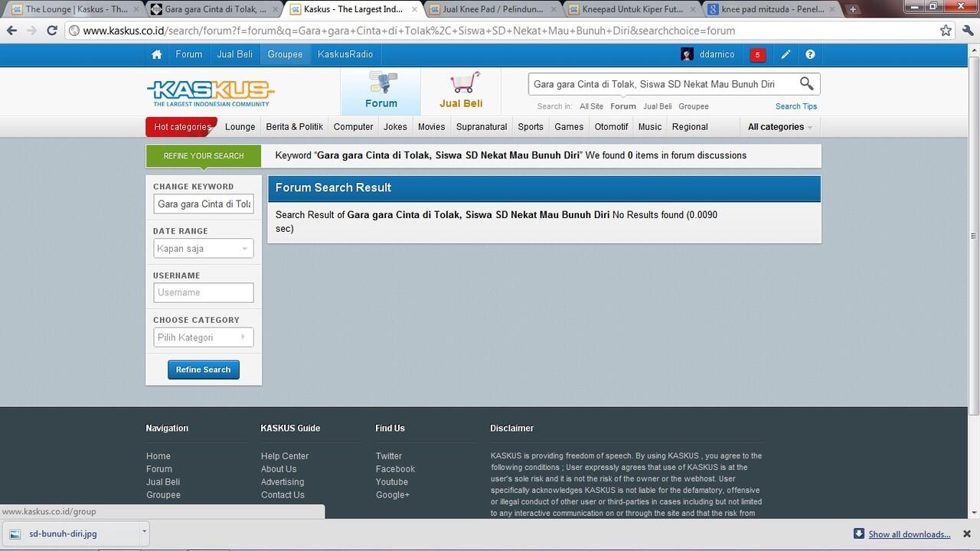
Task: Click the page vertical scrollbar
Action: [x=973, y=234]
